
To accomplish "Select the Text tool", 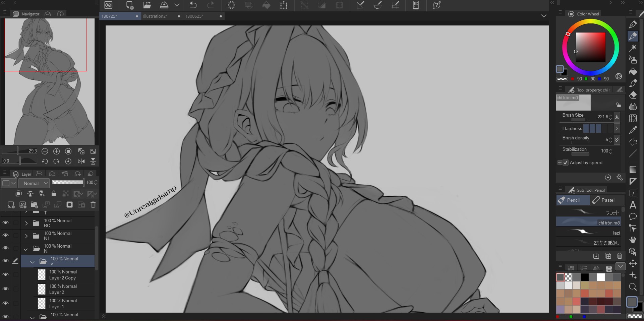I will tap(633, 205).
